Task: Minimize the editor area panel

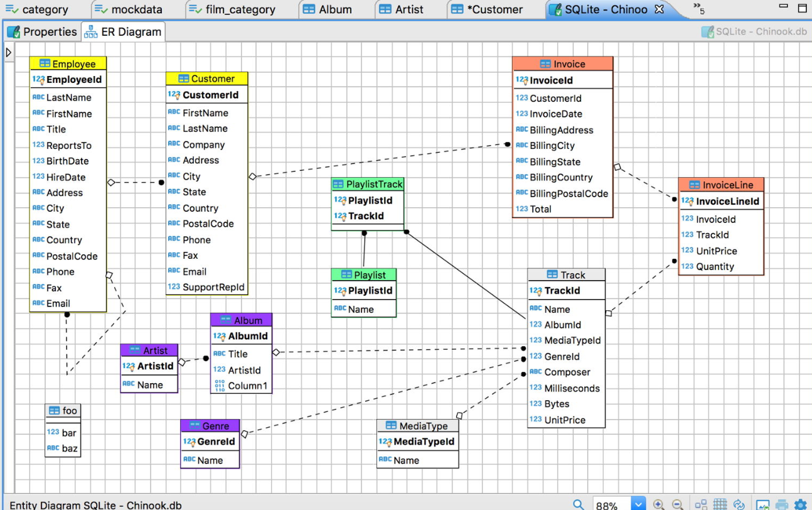Action: pyautogui.click(x=783, y=6)
